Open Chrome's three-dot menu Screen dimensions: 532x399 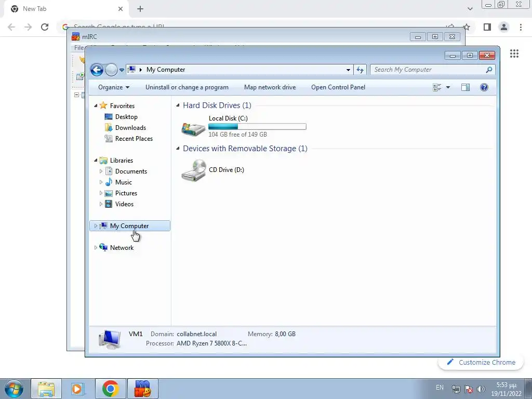[521, 27]
